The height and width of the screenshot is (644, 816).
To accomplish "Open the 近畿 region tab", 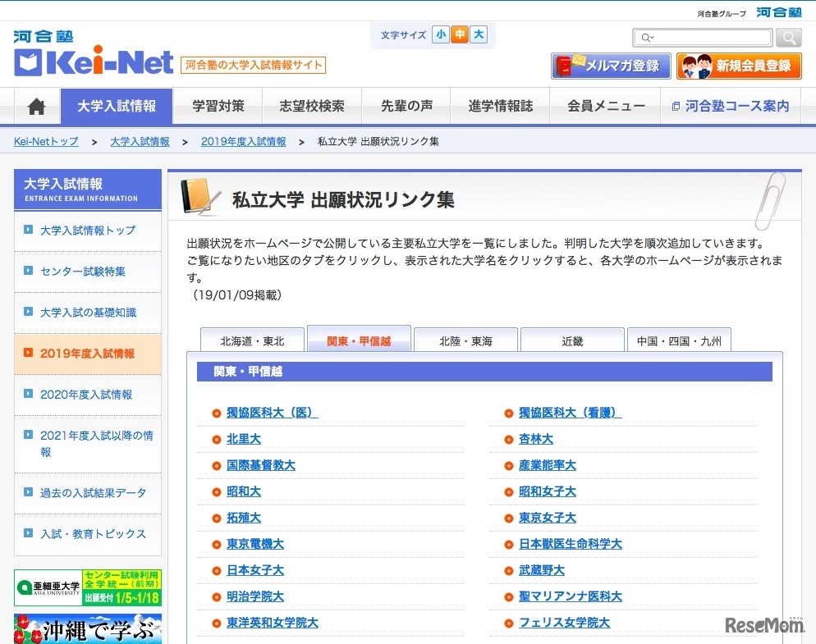I will [x=571, y=339].
